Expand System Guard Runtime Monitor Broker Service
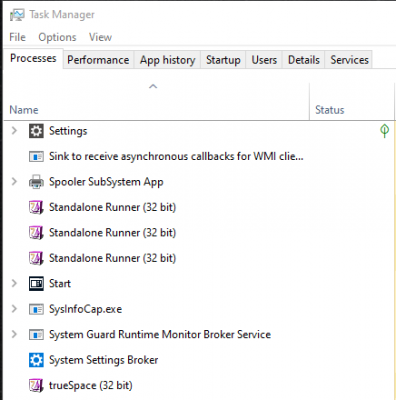This screenshot has width=396, height=400. (x=14, y=334)
